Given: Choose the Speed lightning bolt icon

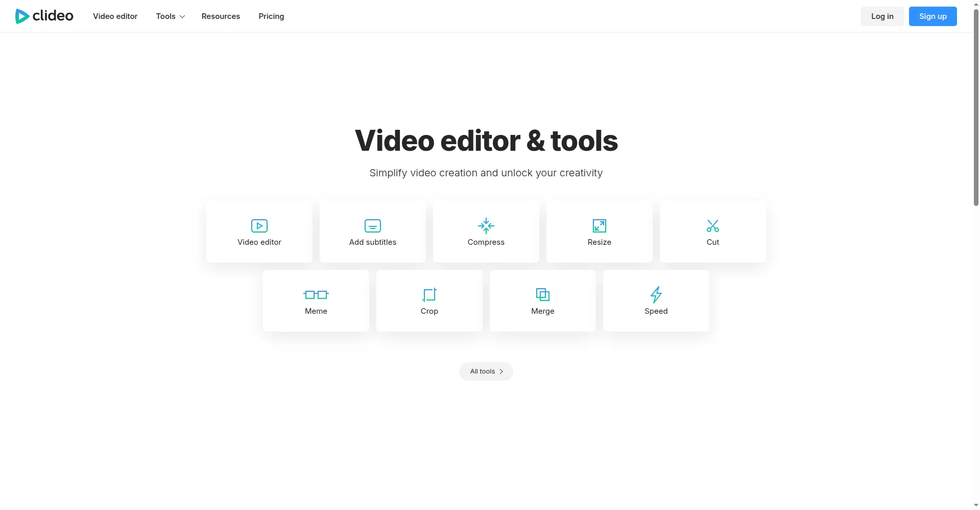Looking at the screenshot, I should pos(656,294).
